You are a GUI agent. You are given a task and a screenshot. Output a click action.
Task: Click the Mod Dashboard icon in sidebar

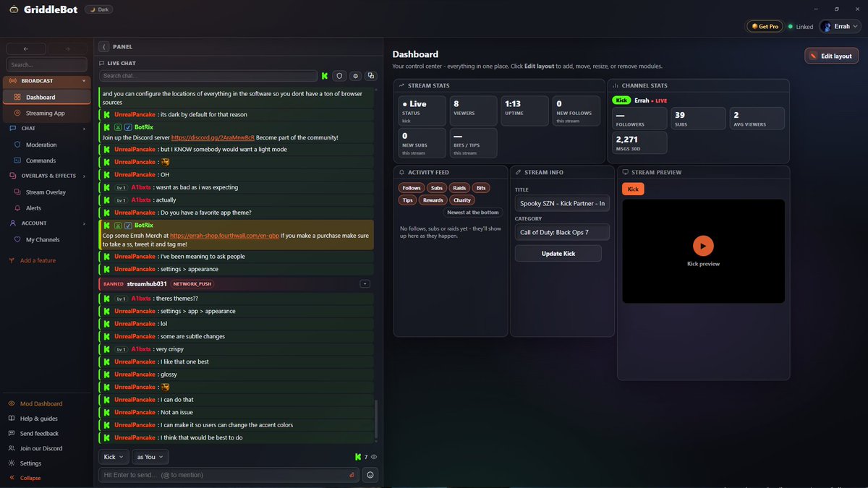(x=12, y=403)
